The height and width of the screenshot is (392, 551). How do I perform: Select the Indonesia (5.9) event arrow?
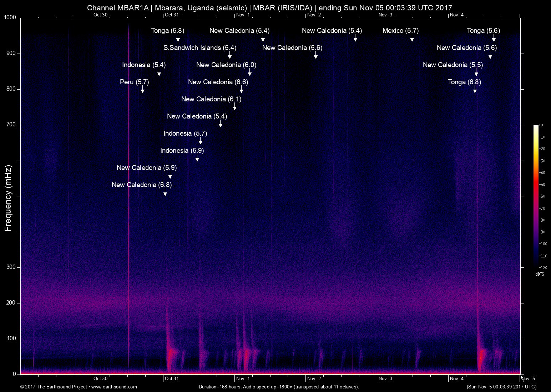pyautogui.click(x=197, y=159)
